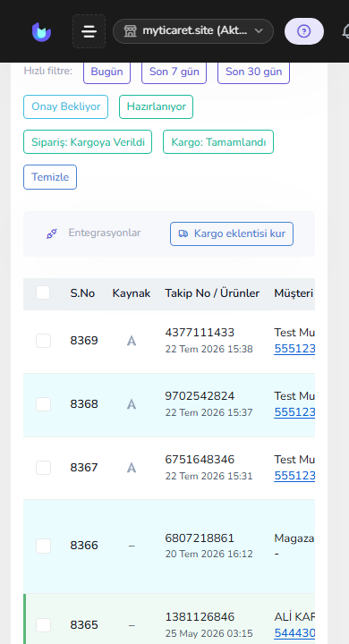Click the Müşteri column header
349x644 pixels.
coord(294,293)
